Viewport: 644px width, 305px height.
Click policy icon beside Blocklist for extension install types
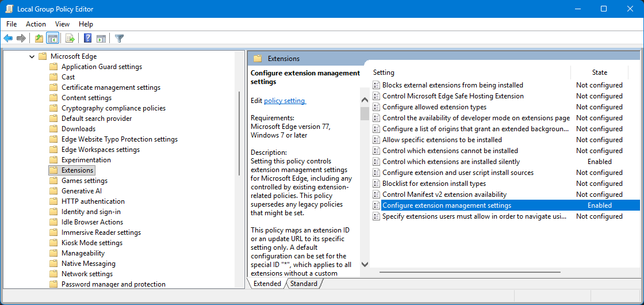click(x=376, y=184)
